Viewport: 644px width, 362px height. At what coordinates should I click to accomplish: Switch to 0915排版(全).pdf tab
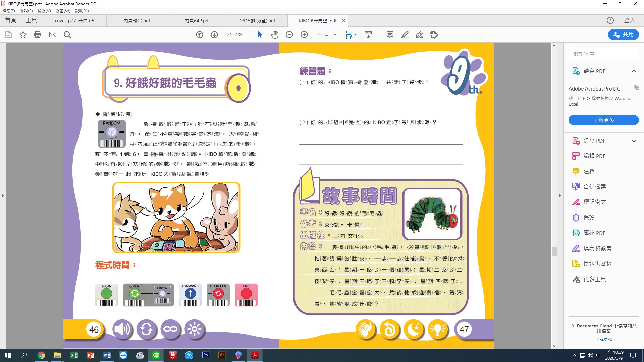pos(257,21)
